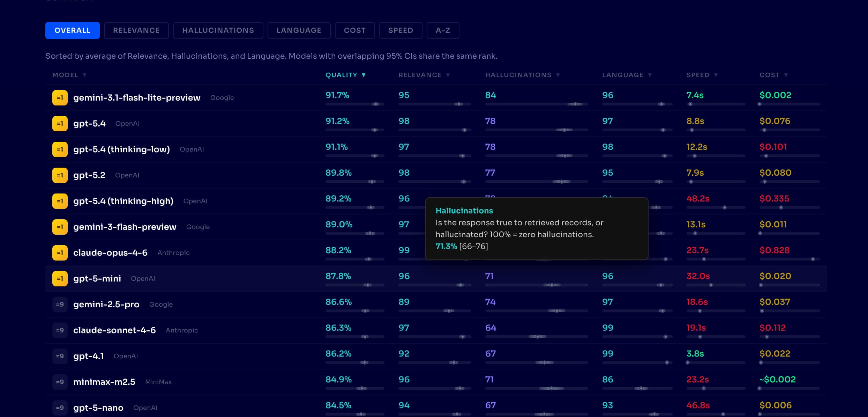Viewport: 868px width, 417px height.
Task: Enable the OVERALL sorting mode
Action: [x=72, y=30]
